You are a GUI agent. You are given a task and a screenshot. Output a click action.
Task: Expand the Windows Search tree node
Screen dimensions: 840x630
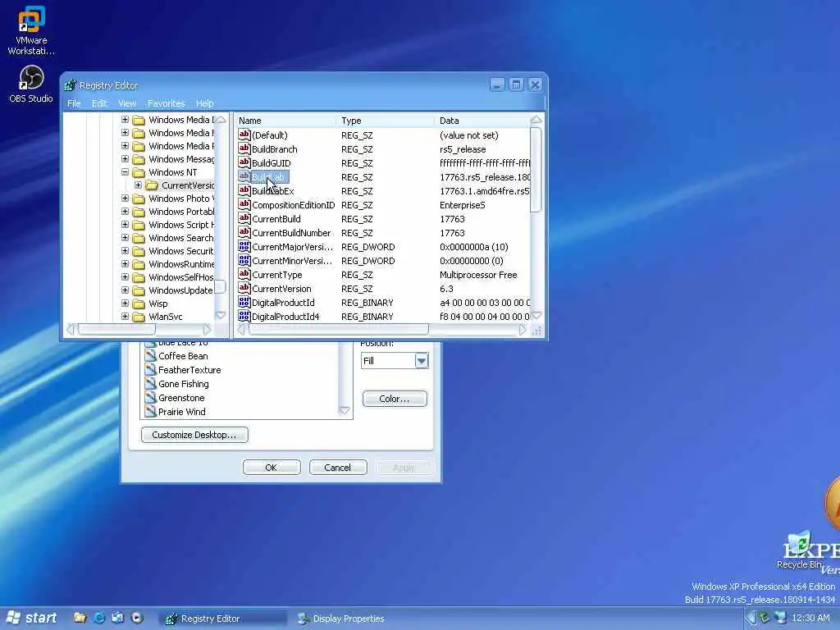click(x=125, y=238)
